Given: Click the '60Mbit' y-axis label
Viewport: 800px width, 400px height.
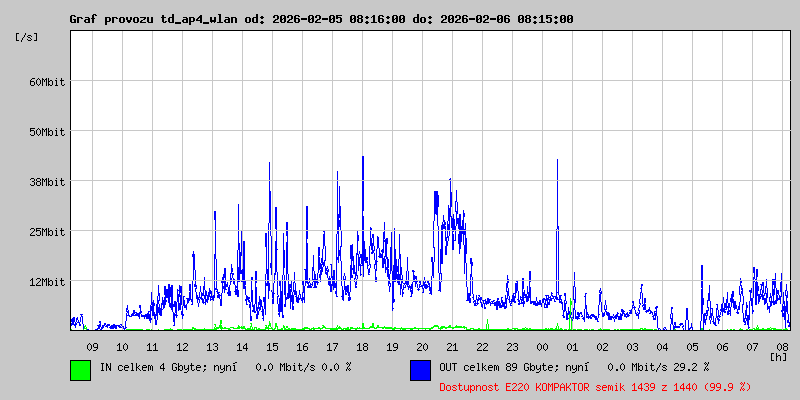Looking at the screenshot, I should 47,82.
